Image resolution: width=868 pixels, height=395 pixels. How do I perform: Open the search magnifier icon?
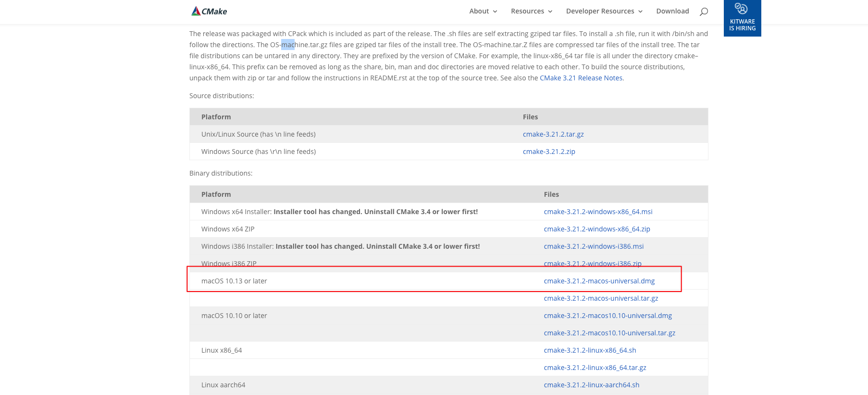pyautogui.click(x=704, y=12)
